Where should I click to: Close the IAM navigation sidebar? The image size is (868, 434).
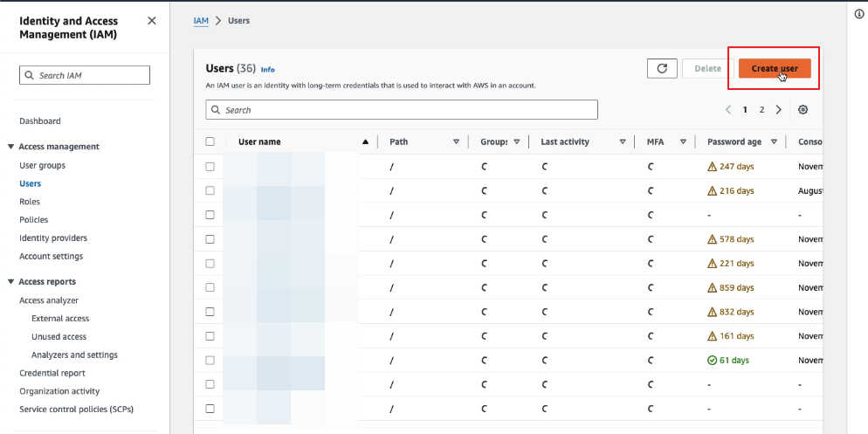pos(152,20)
